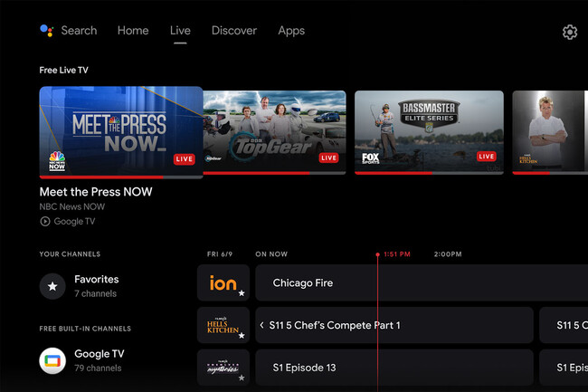
Task: Open the Meet the Press NOW thumbnail
Action: (121, 132)
